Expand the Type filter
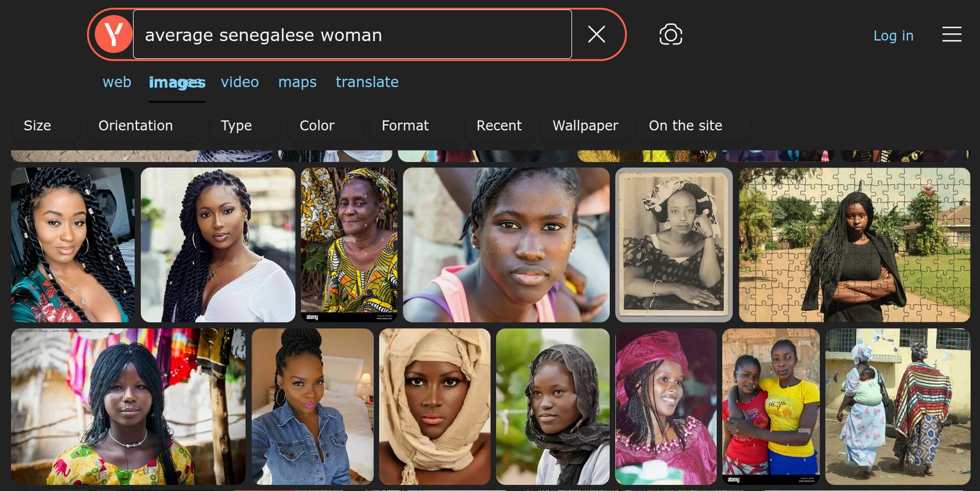 244,126
